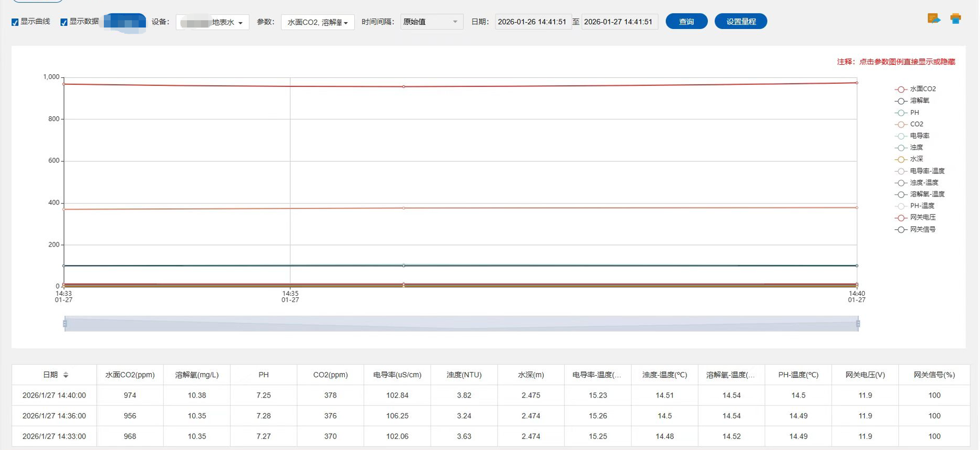
Task: Click the middle of the chart zoom slider bar
Action: click(461, 324)
